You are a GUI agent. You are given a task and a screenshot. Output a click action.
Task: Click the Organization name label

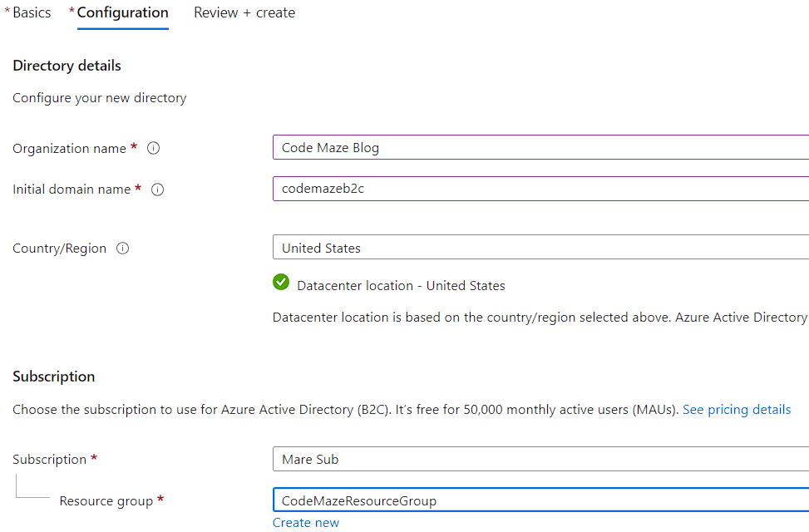click(x=69, y=149)
